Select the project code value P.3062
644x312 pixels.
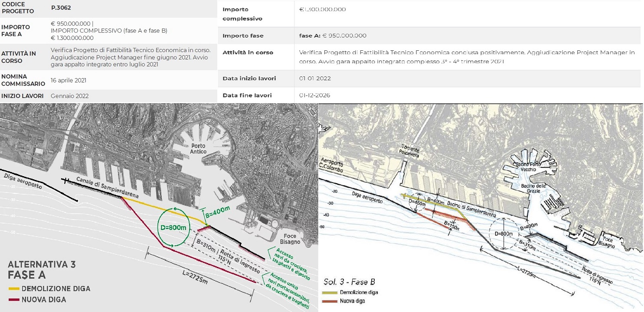(x=61, y=7)
